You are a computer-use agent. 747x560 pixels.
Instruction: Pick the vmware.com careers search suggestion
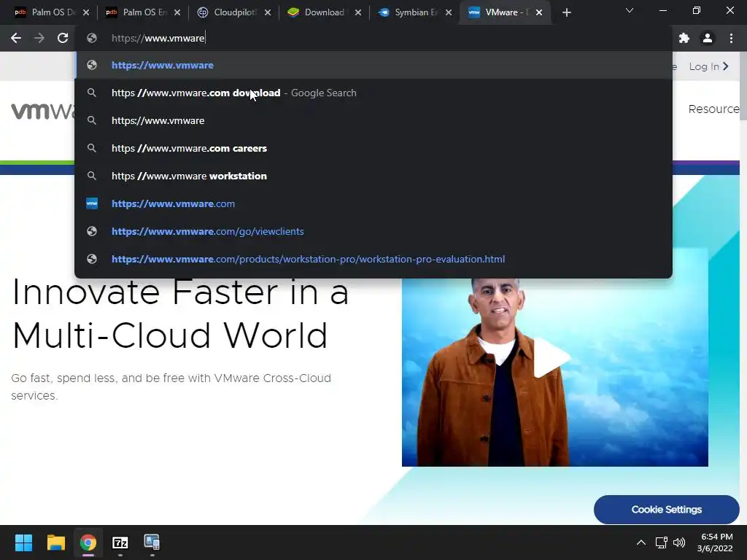coord(373,148)
